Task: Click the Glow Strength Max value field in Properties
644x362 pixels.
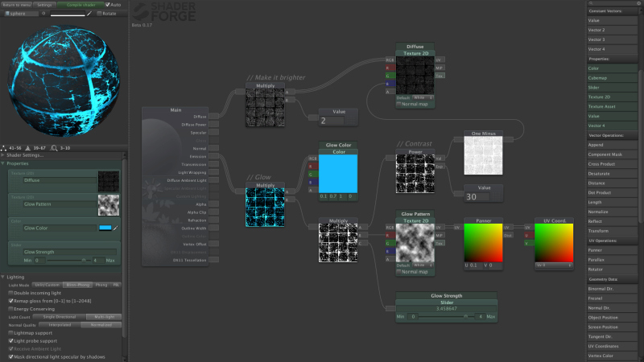Action: (x=98, y=260)
